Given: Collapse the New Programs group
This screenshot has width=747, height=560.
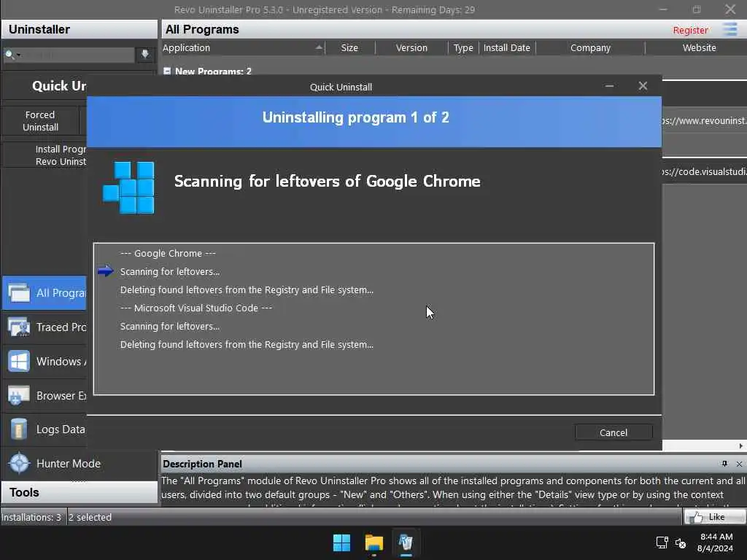Looking at the screenshot, I should coord(167,71).
